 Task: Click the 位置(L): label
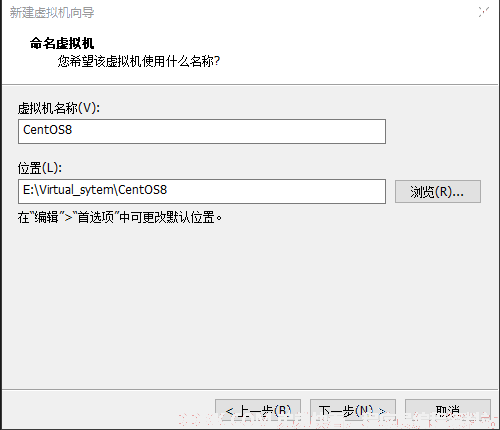pos(40,168)
